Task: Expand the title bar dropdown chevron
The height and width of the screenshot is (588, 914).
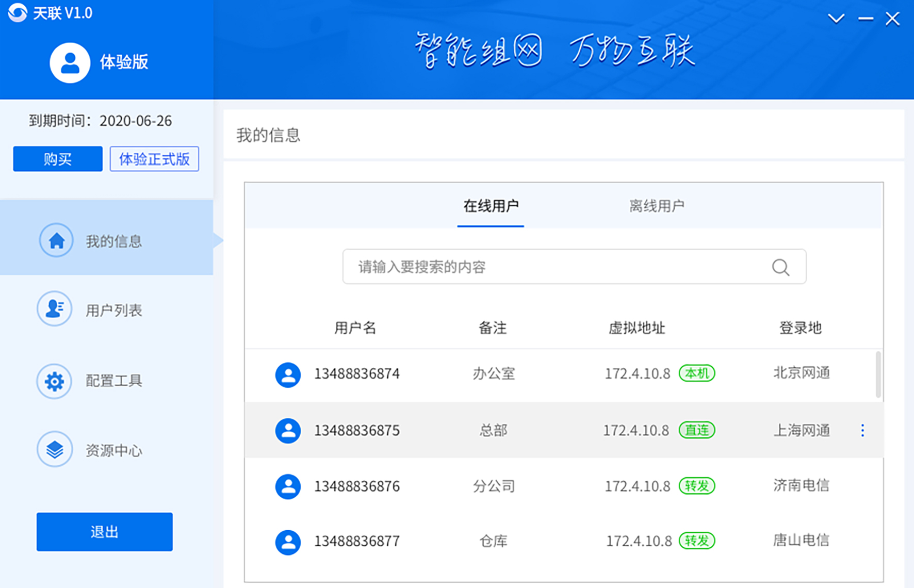Action: [x=836, y=19]
